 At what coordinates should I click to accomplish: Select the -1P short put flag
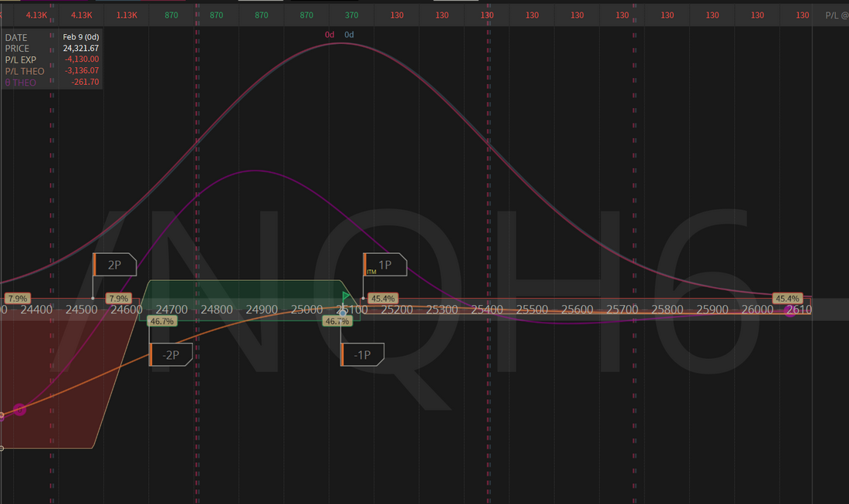(362, 354)
